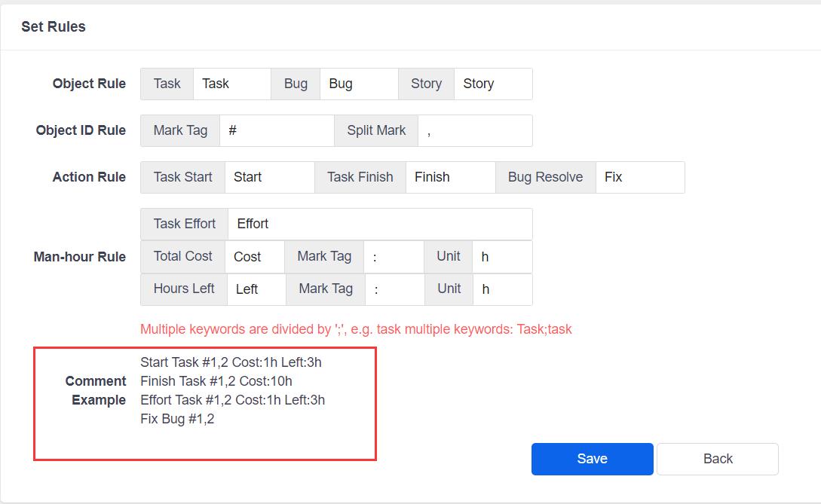Edit the Total Cost Mark Tag field
Screen dimensions: 821x504
(x=393, y=257)
